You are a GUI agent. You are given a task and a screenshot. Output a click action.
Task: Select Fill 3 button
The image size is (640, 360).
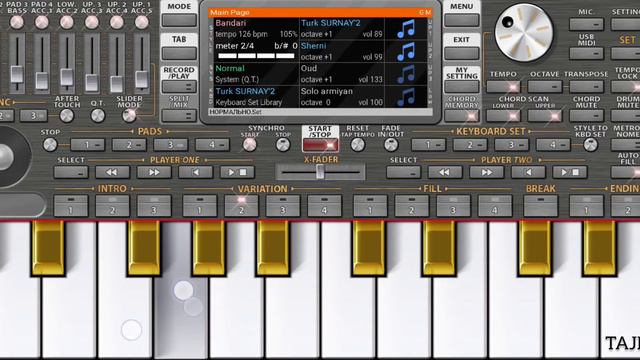[453, 206]
